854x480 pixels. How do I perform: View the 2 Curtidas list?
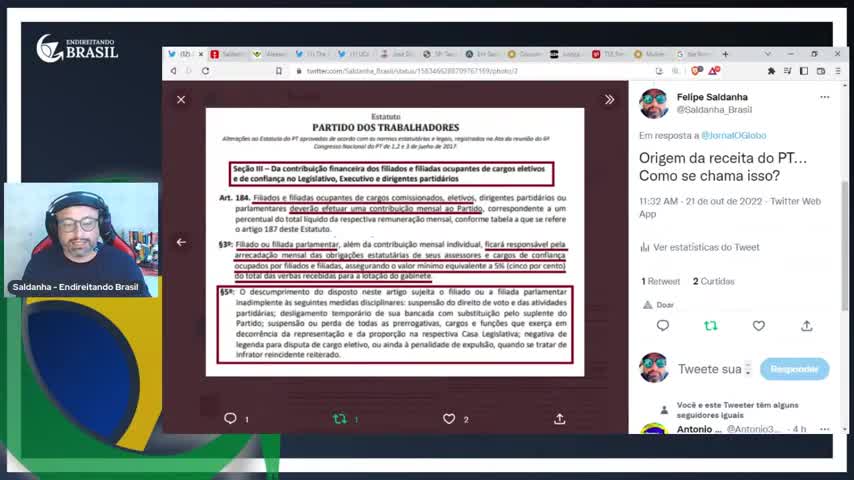[x=713, y=282]
